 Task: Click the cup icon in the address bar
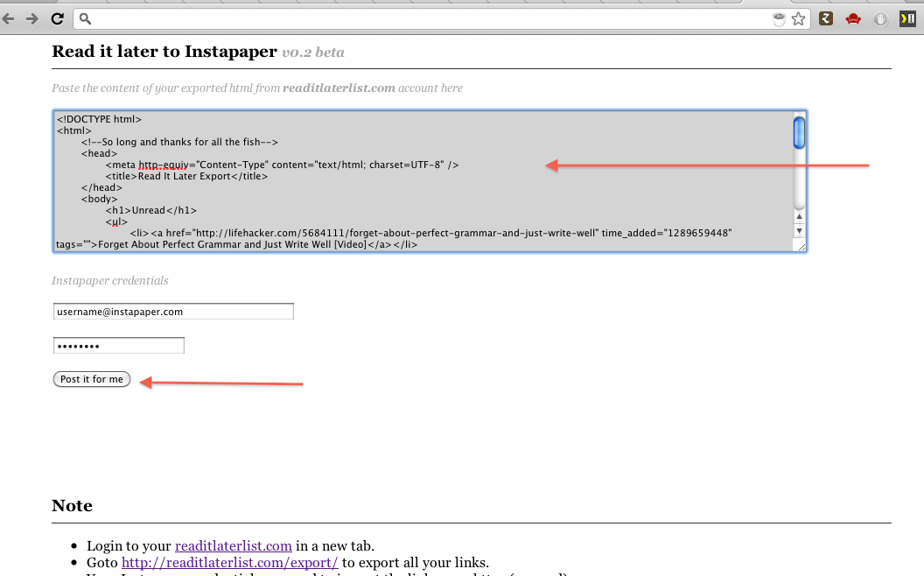click(x=779, y=19)
